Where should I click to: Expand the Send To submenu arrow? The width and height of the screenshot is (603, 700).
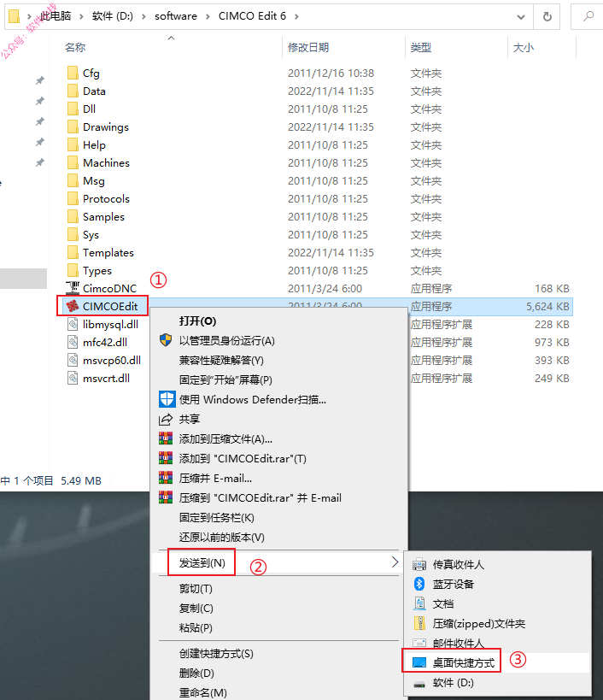tap(395, 562)
